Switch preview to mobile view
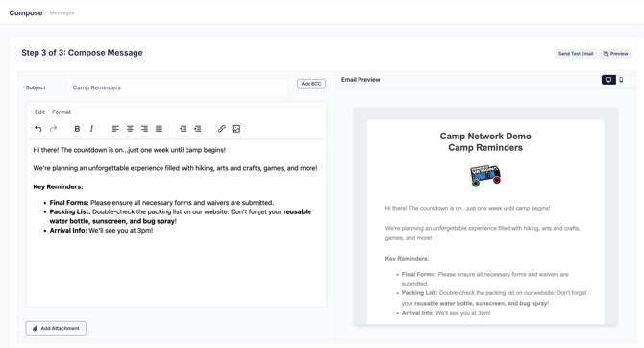 [x=621, y=80]
